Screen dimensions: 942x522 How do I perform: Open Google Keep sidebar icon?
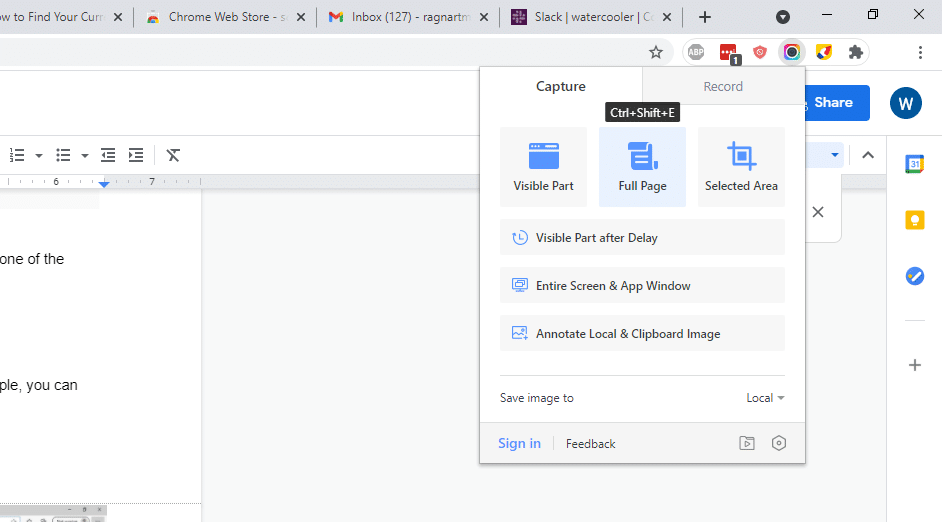click(914, 220)
